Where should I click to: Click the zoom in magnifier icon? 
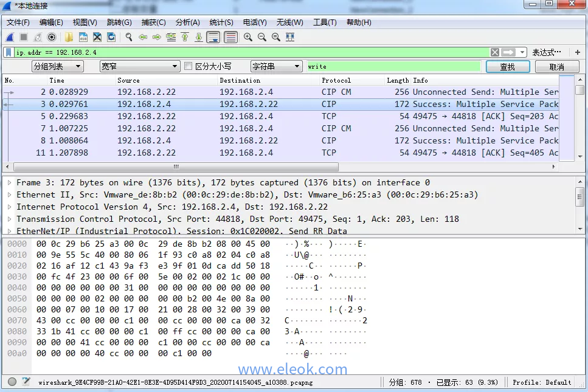248,37
